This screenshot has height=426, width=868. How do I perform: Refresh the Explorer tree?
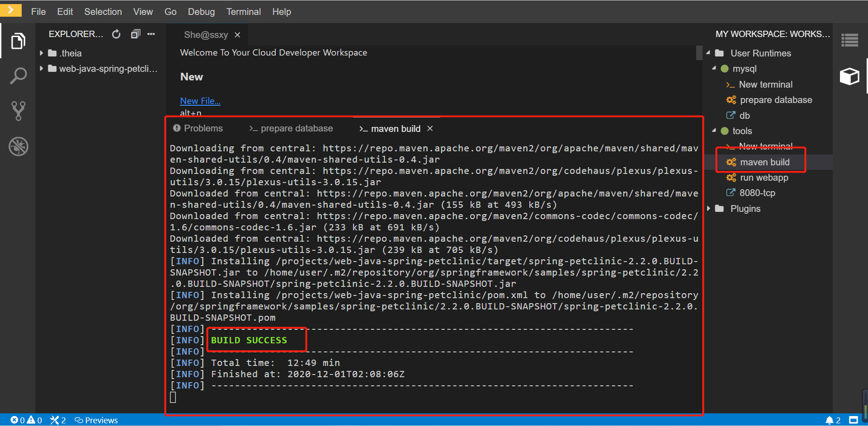pos(116,34)
